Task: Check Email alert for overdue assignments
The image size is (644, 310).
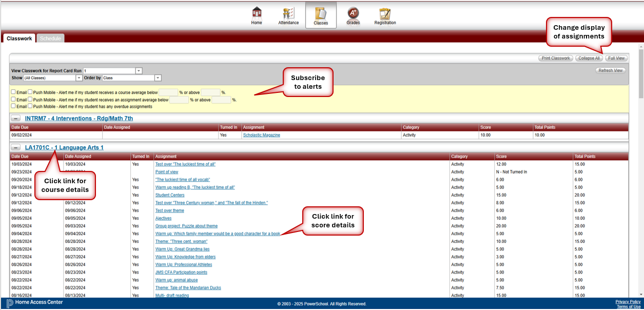Action: pos(13,106)
